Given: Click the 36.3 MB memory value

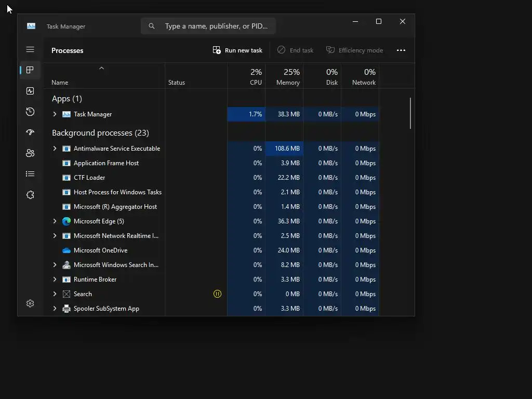Looking at the screenshot, I should (x=289, y=221).
